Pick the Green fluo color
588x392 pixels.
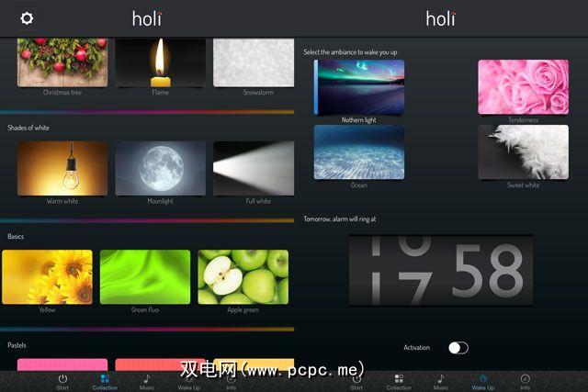(145, 277)
